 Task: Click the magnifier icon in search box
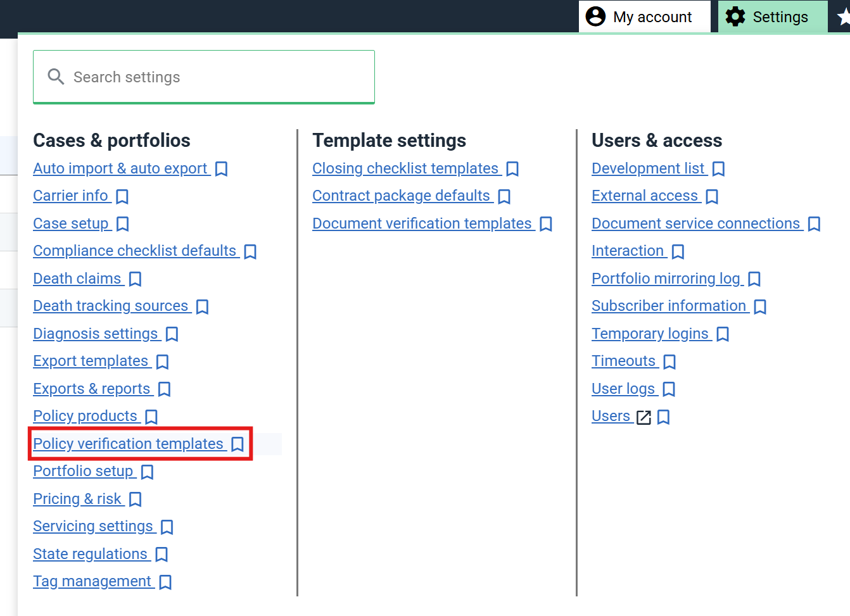click(x=56, y=77)
